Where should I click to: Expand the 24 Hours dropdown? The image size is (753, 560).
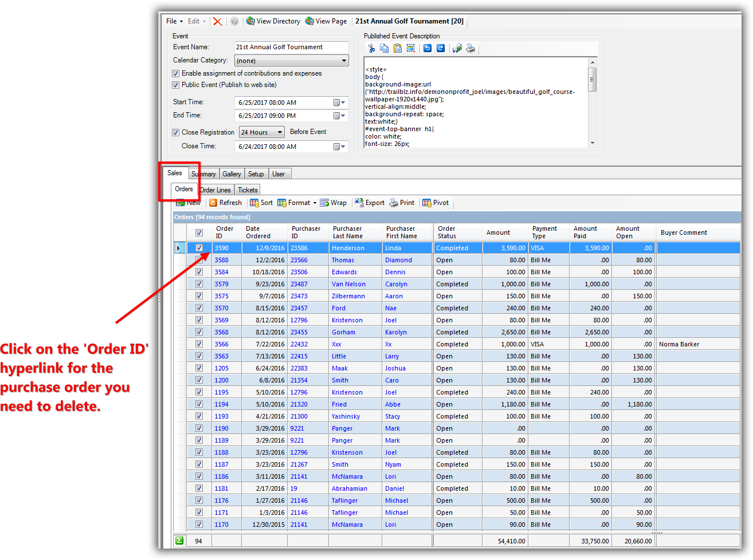pos(280,132)
